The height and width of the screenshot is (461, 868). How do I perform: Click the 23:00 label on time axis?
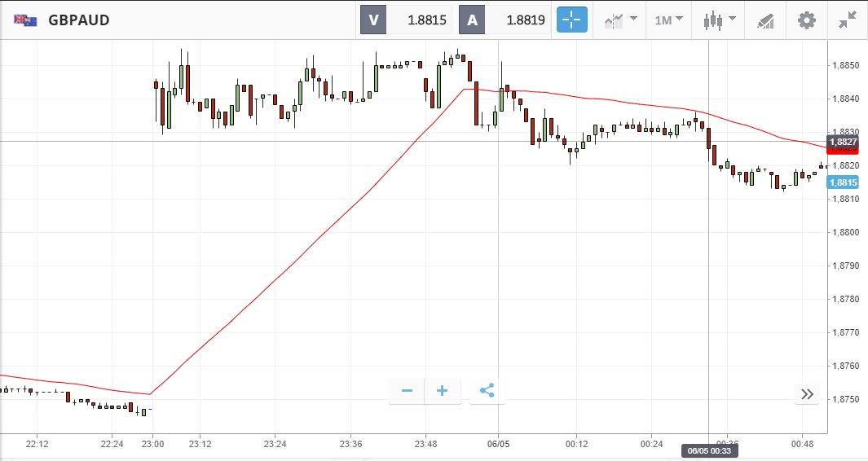(153, 444)
